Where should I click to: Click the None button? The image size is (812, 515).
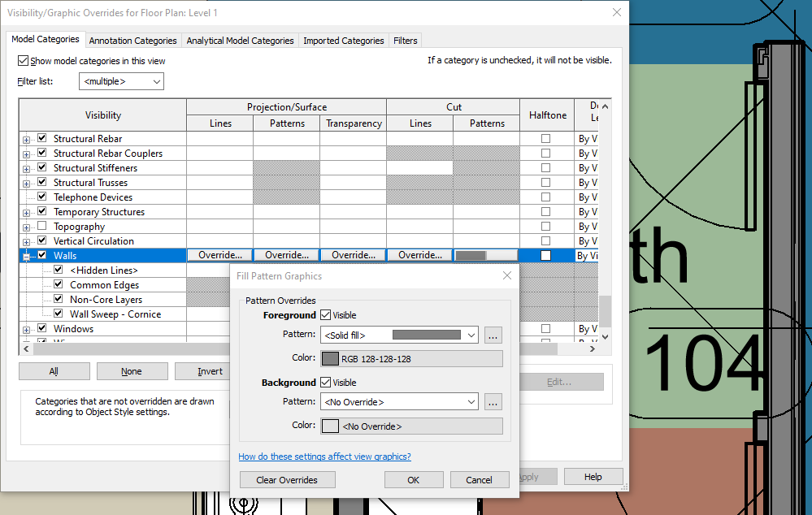coord(132,371)
